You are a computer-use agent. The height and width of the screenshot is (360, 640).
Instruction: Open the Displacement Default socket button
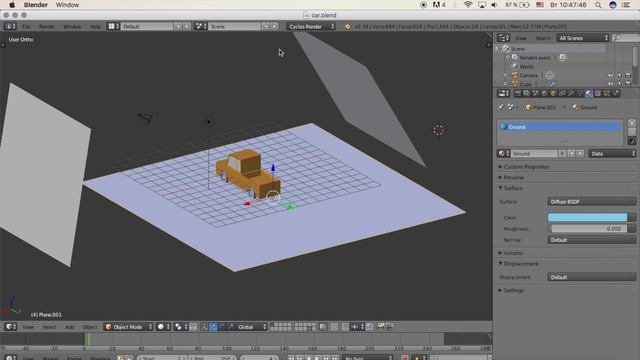[x=591, y=277]
